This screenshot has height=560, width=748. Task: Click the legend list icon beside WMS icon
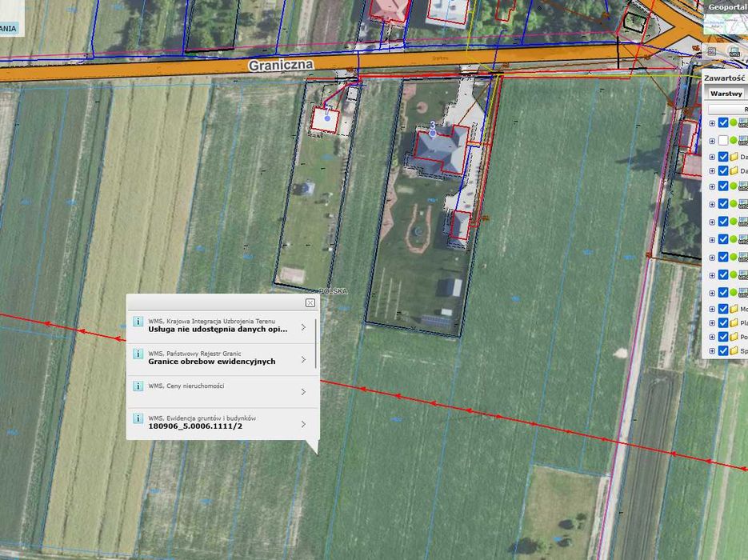[711, 51]
